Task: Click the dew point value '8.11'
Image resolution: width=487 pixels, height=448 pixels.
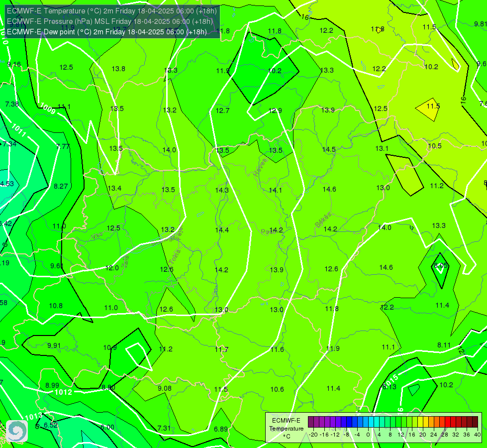Action: coord(444,345)
